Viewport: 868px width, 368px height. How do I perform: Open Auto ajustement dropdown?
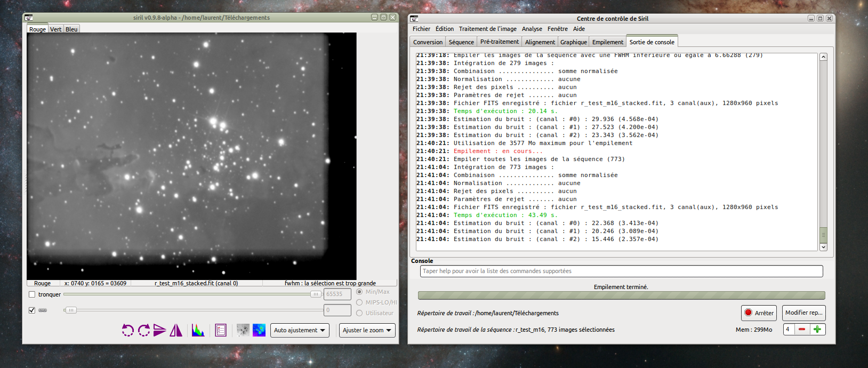[x=300, y=331]
